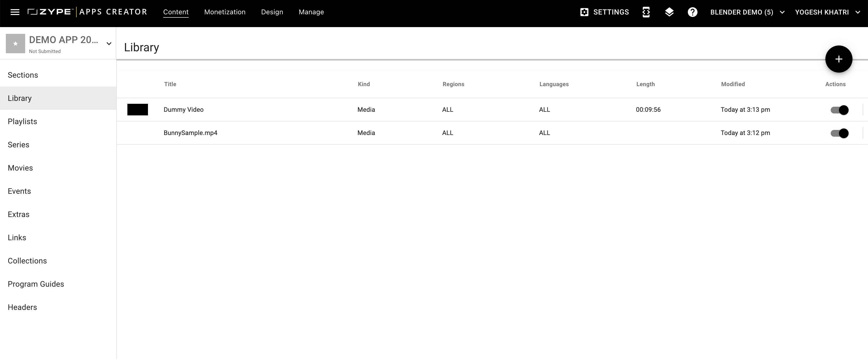Click the Zype Apps Creator logo
This screenshot has width=868, height=359.
click(x=87, y=12)
